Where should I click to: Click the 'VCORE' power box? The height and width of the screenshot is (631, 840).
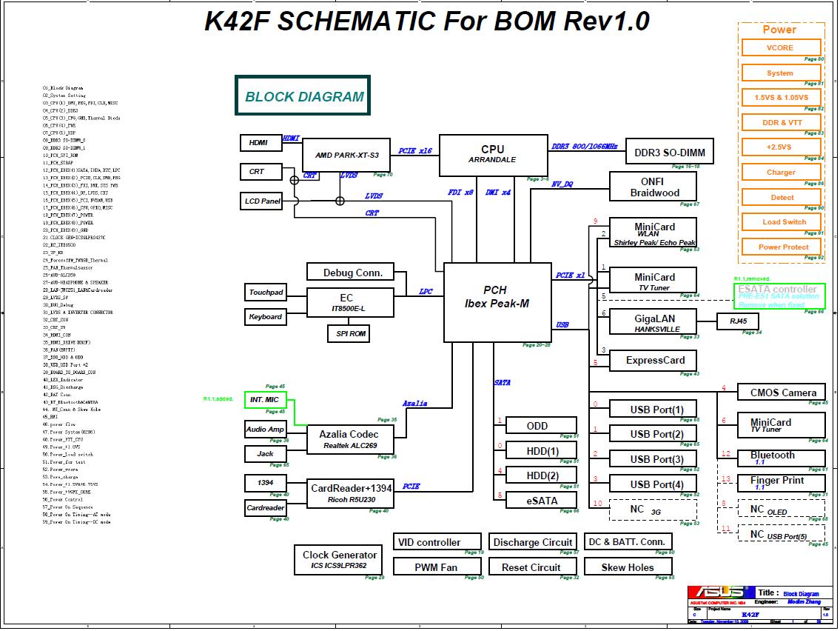click(781, 47)
